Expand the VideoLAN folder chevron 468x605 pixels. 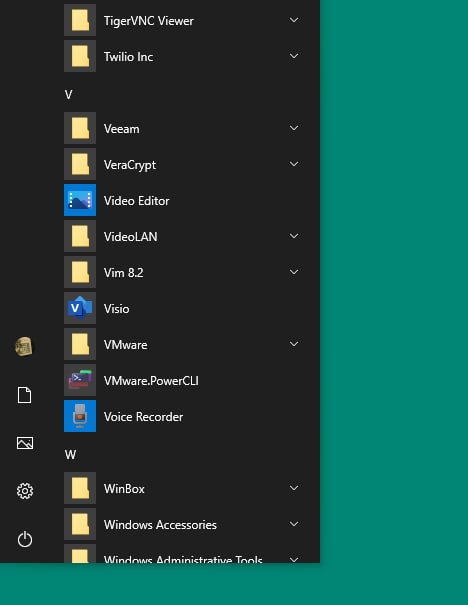click(x=294, y=236)
